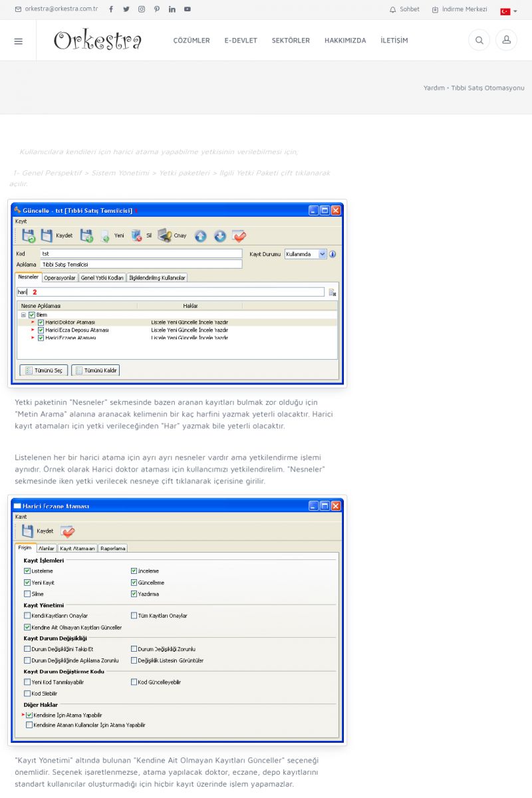
Task: Click the Orkestra logo
Action: pyautogui.click(x=98, y=41)
